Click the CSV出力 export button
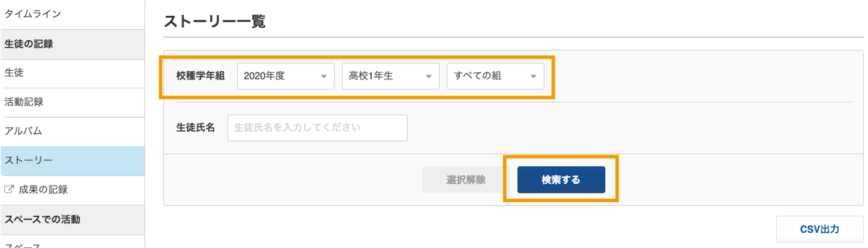 819,229
